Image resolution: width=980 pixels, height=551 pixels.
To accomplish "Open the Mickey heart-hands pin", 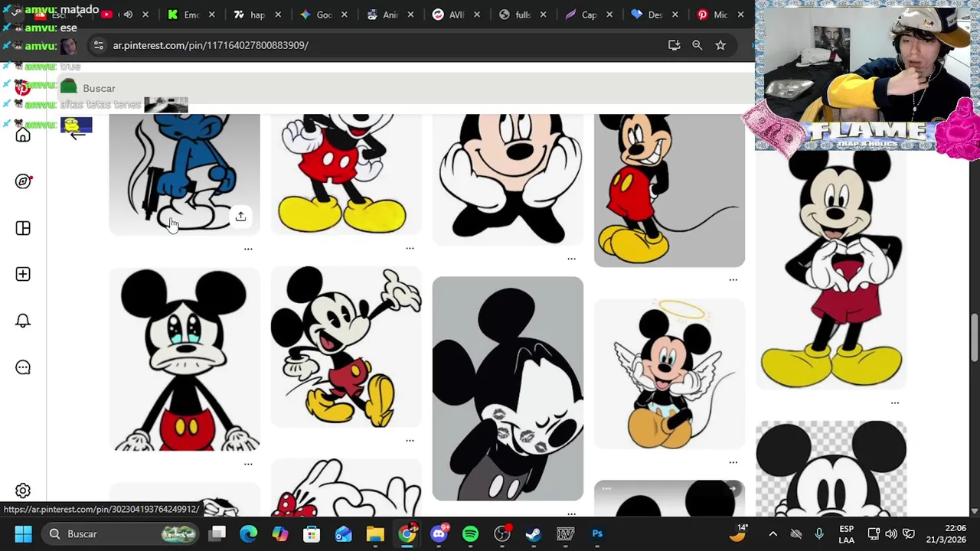I will [x=831, y=269].
